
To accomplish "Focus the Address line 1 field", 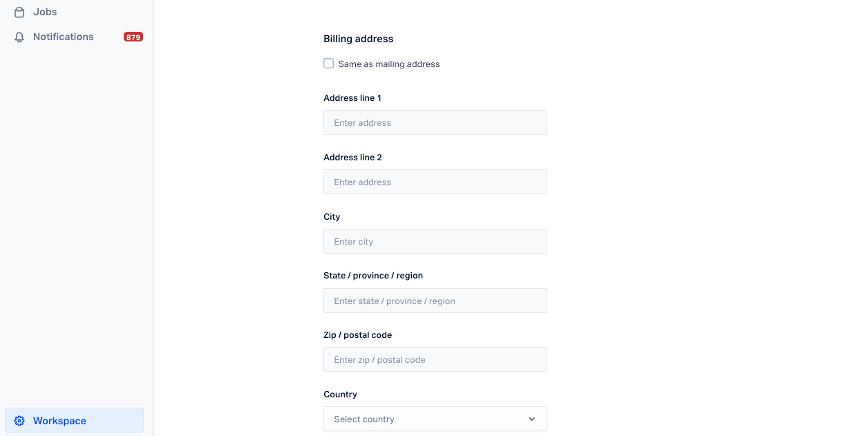I will pyautogui.click(x=435, y=122).
